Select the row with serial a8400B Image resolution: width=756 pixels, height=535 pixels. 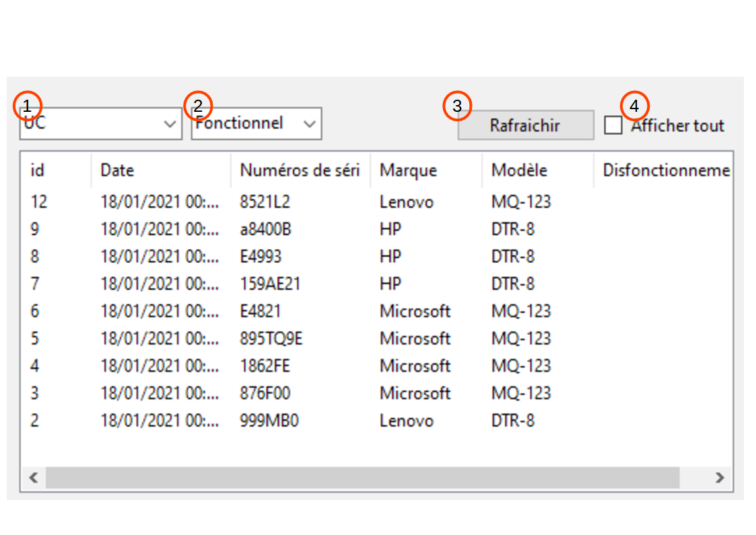265,229
